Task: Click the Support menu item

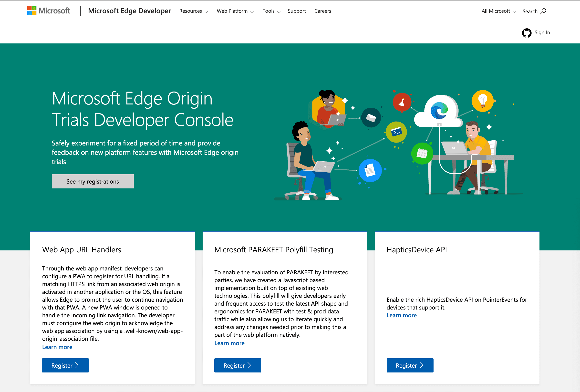Action: click(x=297, y=11)
